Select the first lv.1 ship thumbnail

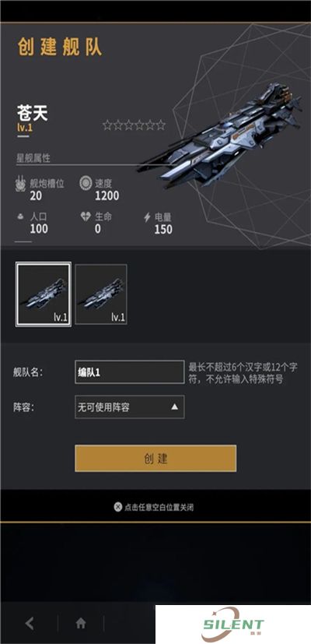[x=44, y=294]
